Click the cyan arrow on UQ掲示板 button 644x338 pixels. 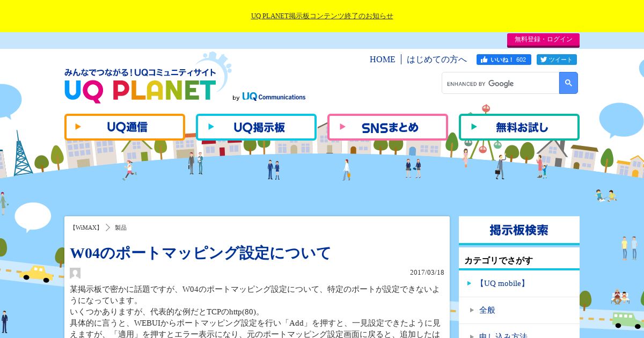click(211, 127)
